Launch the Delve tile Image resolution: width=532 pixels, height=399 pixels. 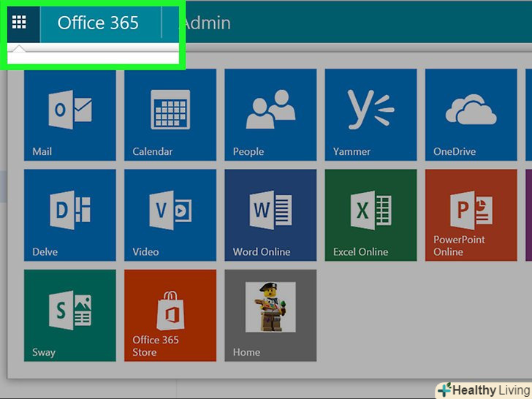tap(70, 215)
